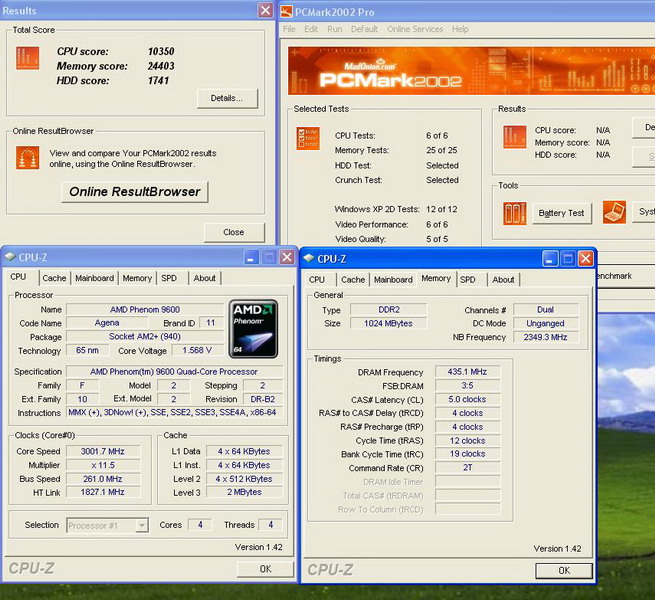The image size is (655, 600).
Task: Click Close in the Results window
Action: point(234,232)
